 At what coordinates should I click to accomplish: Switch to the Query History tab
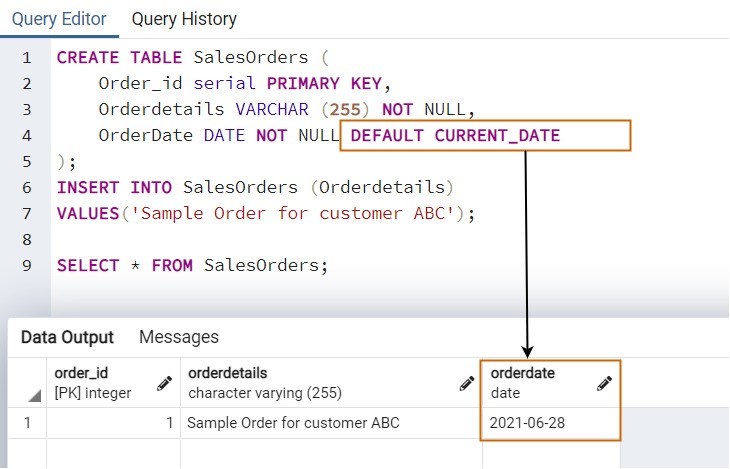pos(184,19)
